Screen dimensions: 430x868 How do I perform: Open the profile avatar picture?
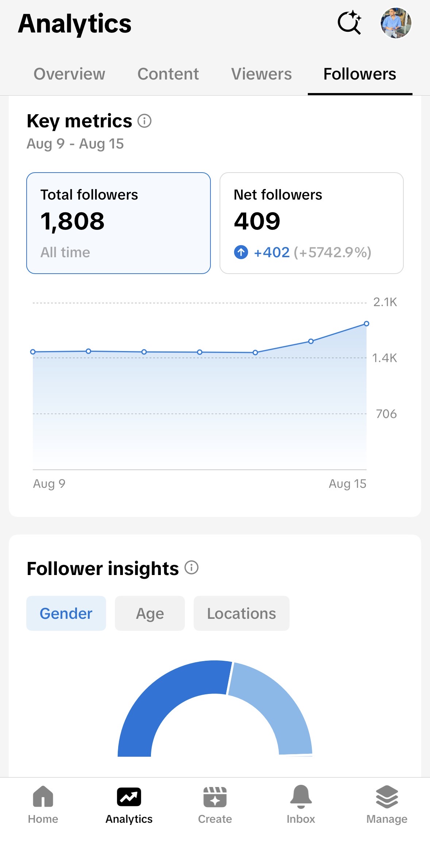[396, 23]
